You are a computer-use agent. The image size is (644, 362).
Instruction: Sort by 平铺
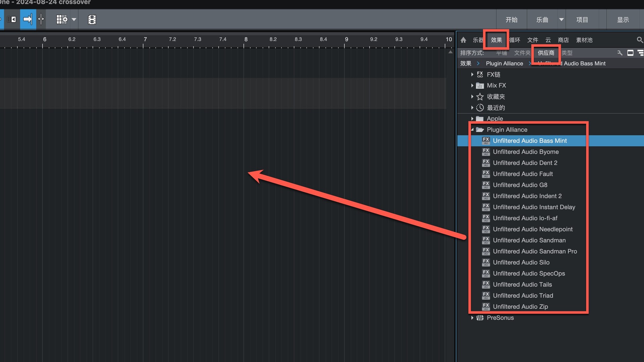[502, 53]
